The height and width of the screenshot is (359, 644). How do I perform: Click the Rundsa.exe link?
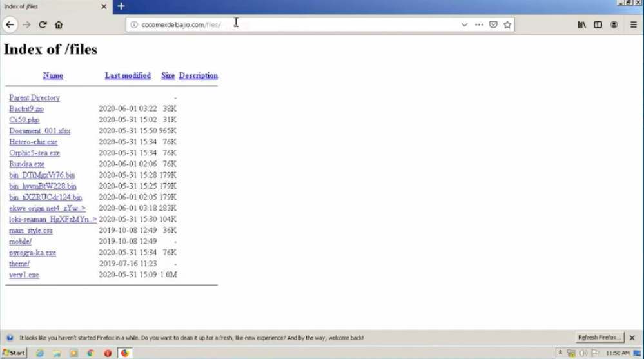(26, 164)
